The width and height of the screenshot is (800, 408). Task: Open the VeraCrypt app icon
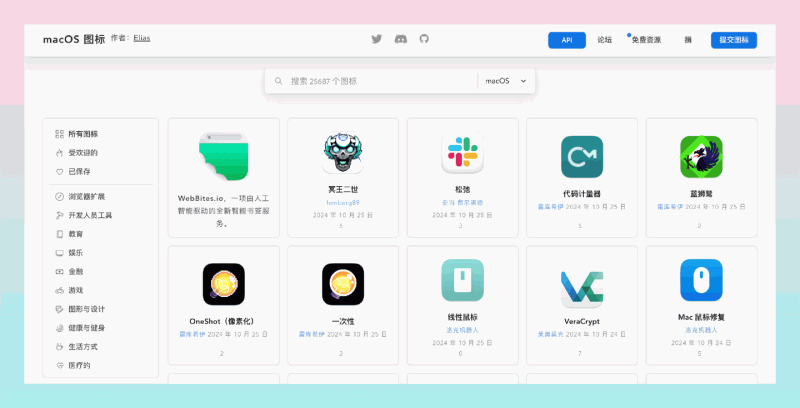582,288
